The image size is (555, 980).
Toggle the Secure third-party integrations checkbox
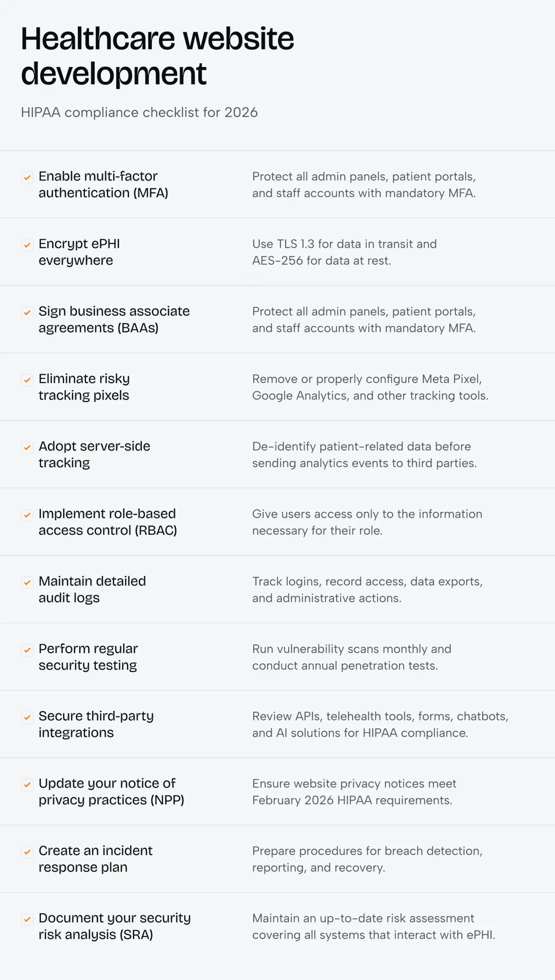pos(27,717)
